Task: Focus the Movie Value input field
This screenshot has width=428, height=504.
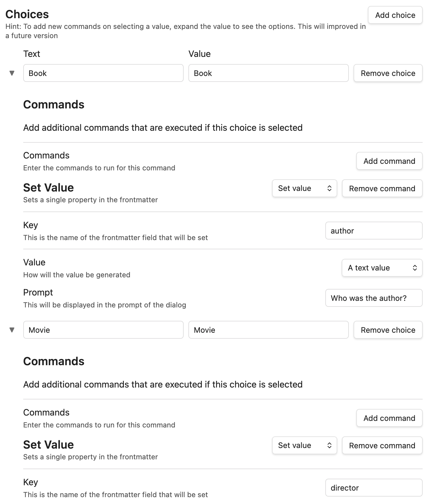Action: pos(268,330)
